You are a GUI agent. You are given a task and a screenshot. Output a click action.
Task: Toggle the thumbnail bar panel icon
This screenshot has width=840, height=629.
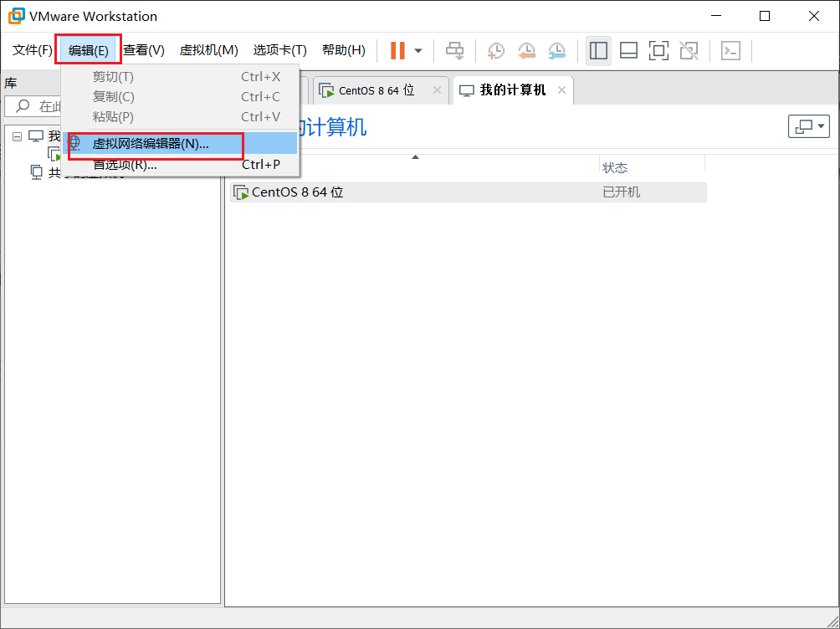point(628,51)
